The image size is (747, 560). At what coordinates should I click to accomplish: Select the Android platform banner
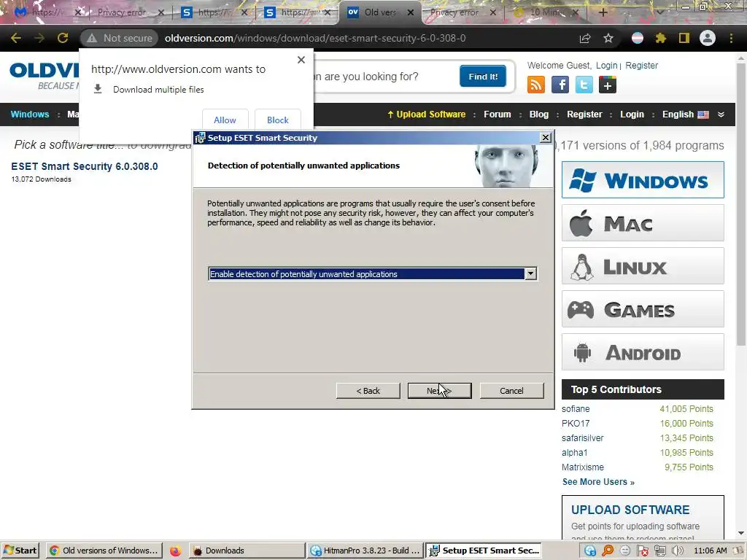643,352
